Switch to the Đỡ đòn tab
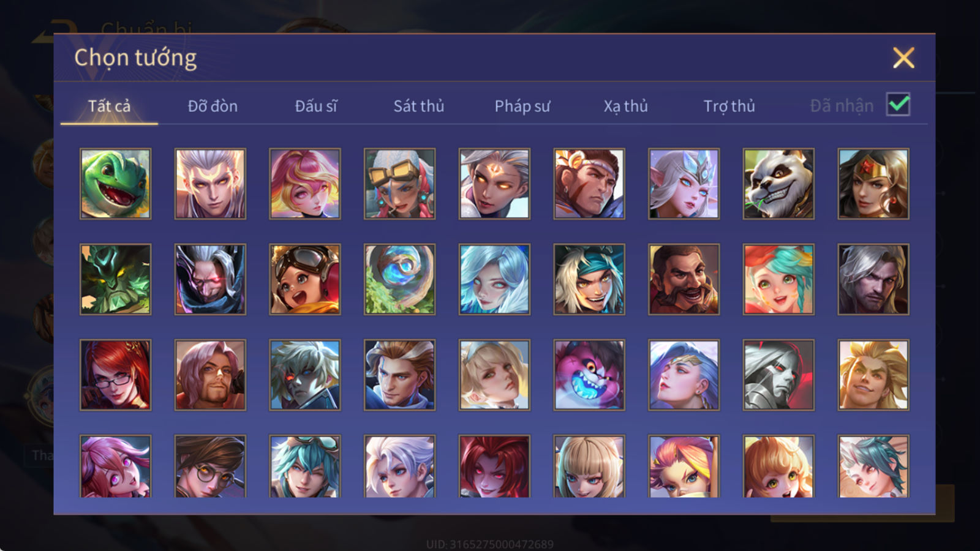This screenshot has width=980, height=551. (213, 106)
